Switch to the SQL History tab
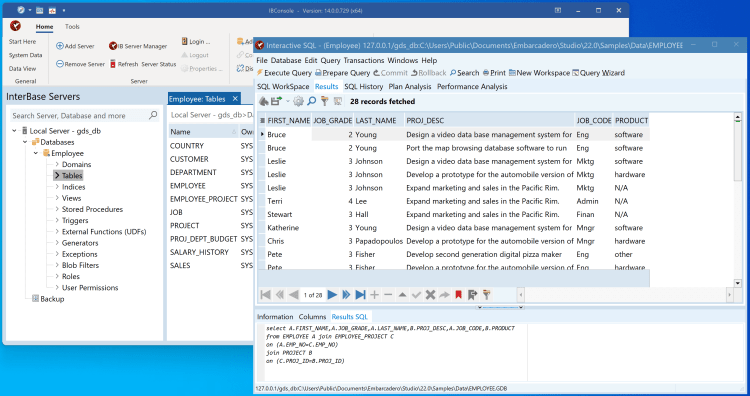The image size is (750, 396). click(364, 87)
